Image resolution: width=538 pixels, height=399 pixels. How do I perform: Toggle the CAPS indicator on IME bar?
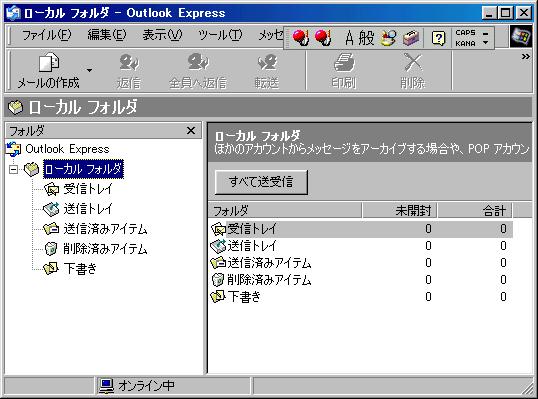pos(465,33)
